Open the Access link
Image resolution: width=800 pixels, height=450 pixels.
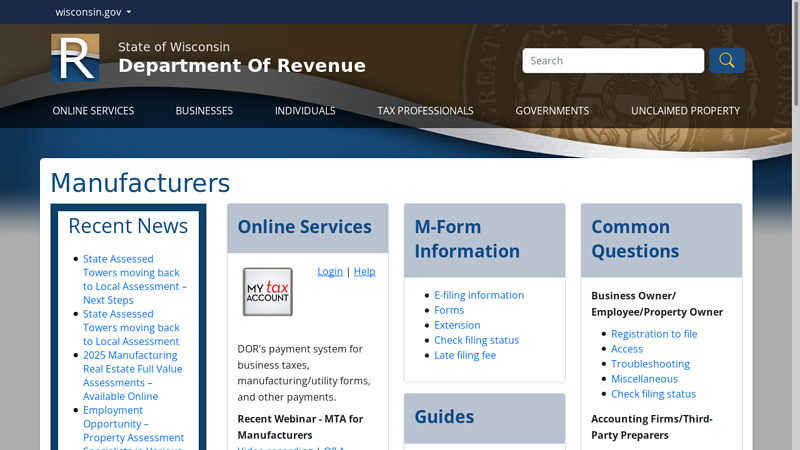(x=627, y=349)
